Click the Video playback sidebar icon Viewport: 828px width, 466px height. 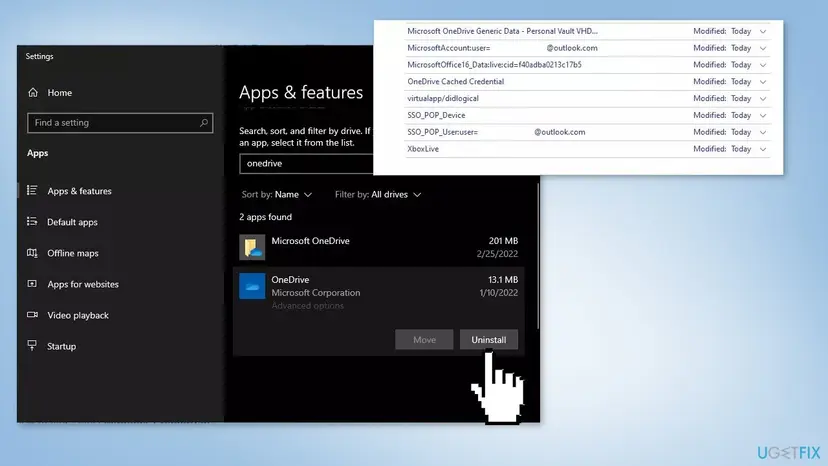(32, 315)
